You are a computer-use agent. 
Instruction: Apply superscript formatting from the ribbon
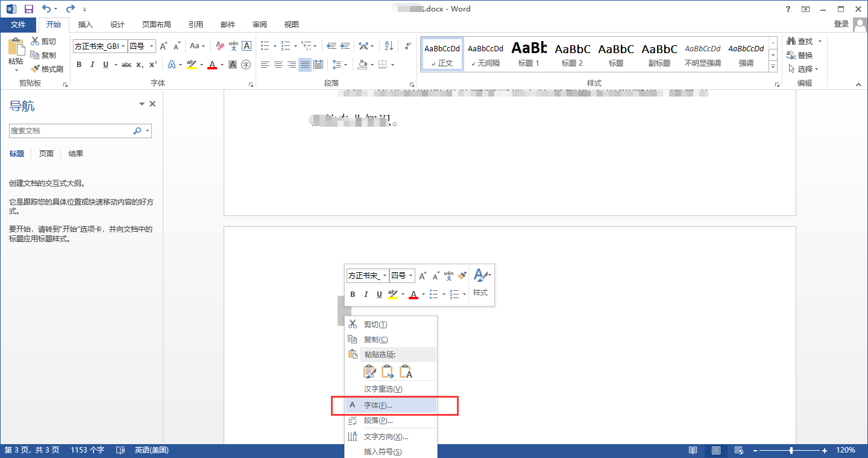(153, 65)
